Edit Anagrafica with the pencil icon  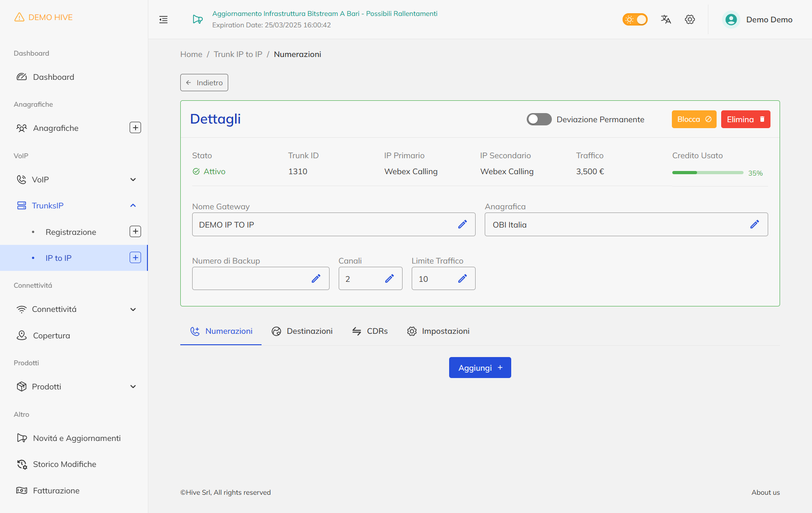[x=754, y=224]
